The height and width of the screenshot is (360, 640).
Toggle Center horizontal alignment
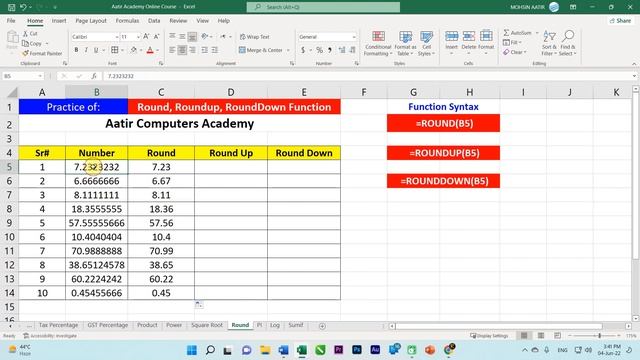(x=182, y=50)
